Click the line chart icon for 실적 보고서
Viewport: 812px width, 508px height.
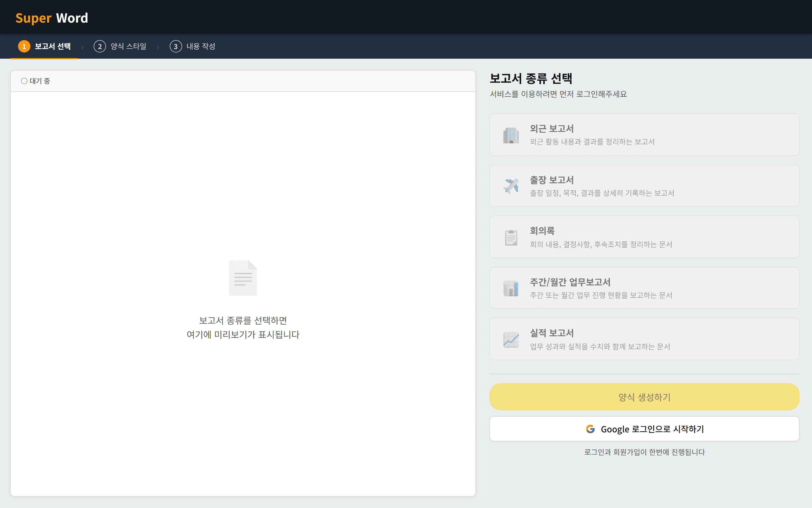(511, 339)
